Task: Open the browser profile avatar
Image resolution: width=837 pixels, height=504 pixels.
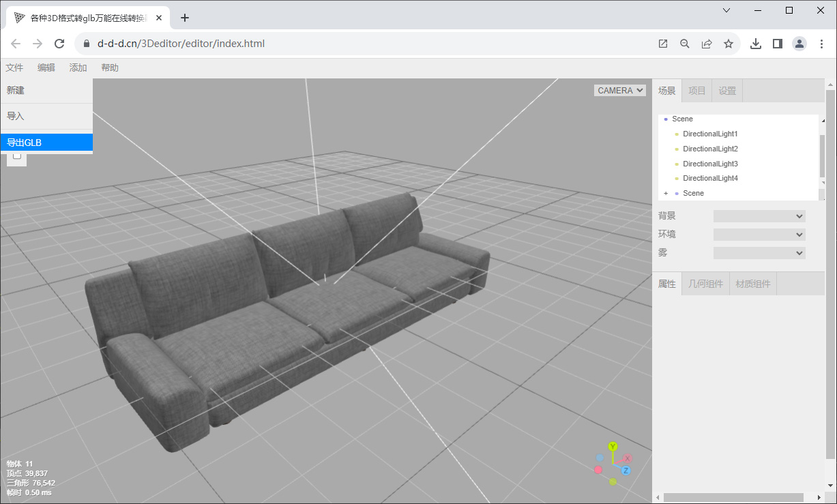Action: tap(799, 44)
